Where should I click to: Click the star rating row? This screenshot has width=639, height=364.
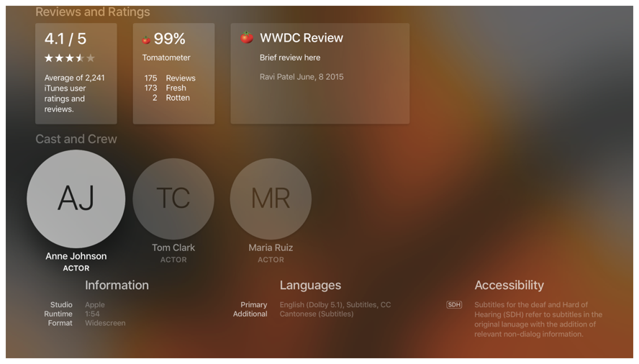point(70,58)
